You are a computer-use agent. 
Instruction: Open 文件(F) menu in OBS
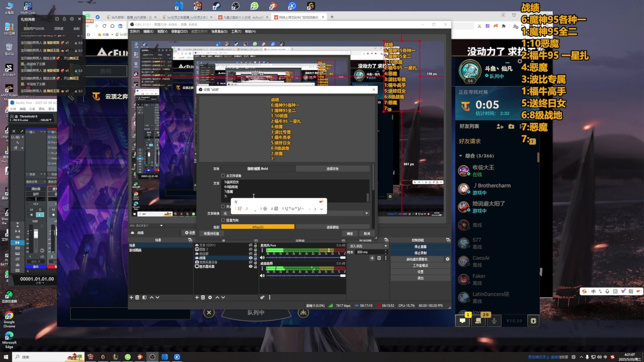coord(135,32)
